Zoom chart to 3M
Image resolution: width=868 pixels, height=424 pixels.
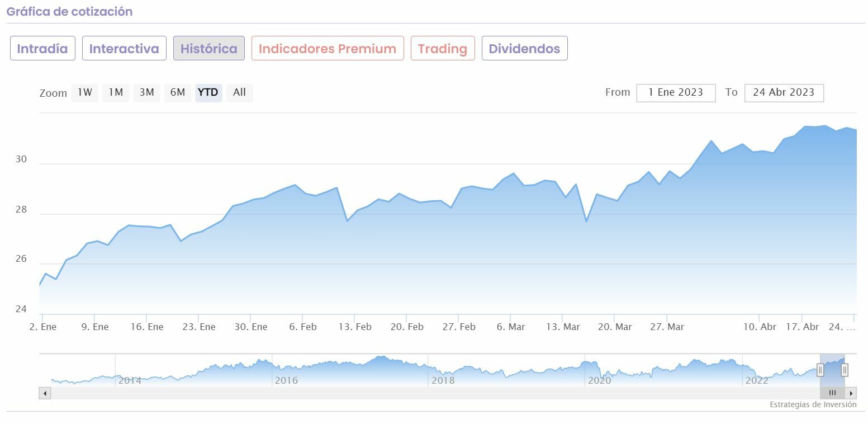point(146,92)
